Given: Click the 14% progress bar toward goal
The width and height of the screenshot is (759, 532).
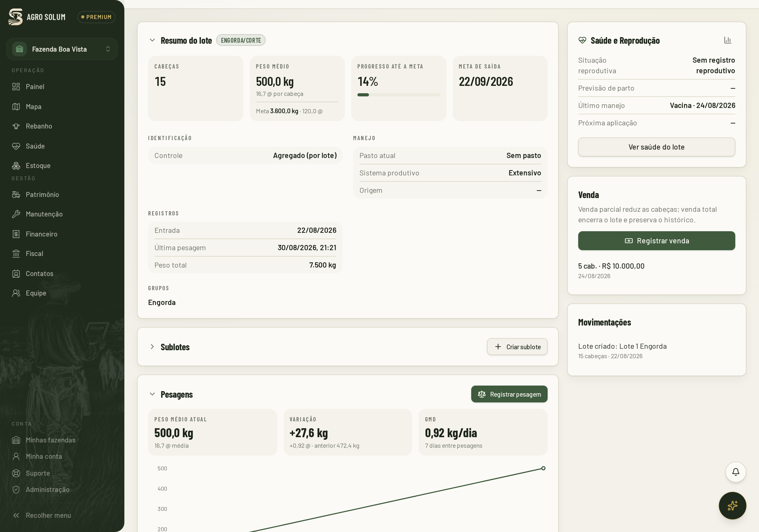Looking at the screenshot, I should [398, 95].
